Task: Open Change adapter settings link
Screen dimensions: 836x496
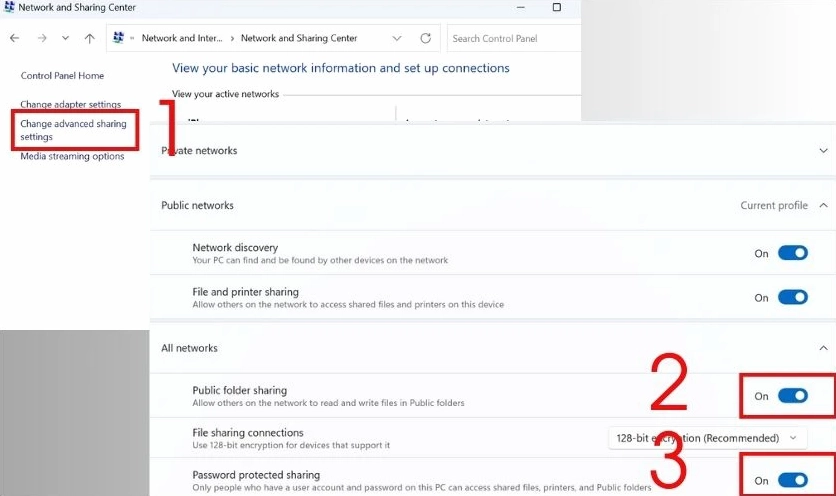Action: 70,105
